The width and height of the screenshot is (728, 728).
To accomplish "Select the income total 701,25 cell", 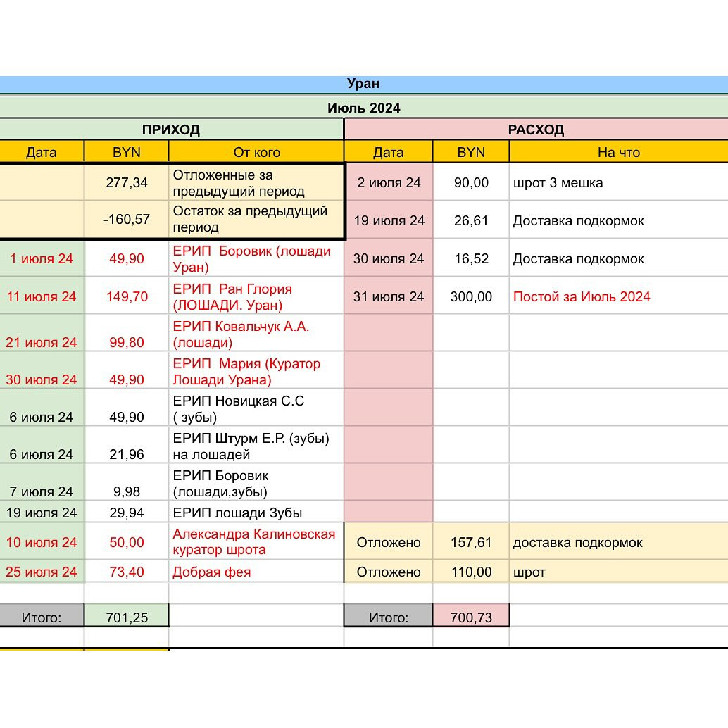I will 126,617.
